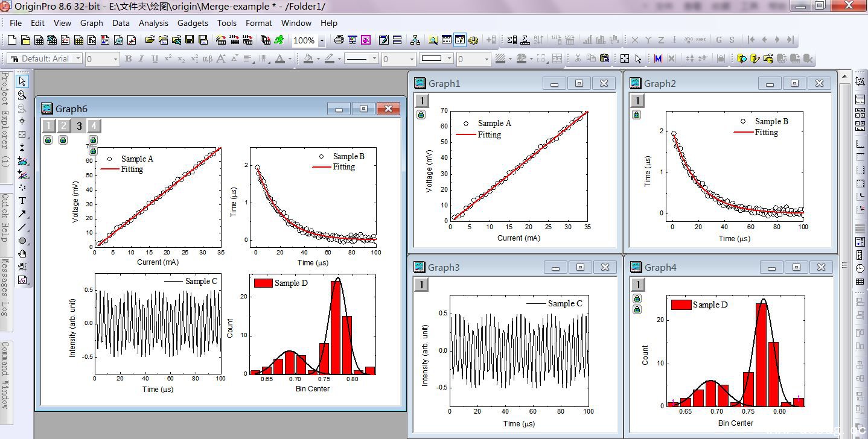
Task: Click the paste clipboard icon
Action: click(605, 58)
